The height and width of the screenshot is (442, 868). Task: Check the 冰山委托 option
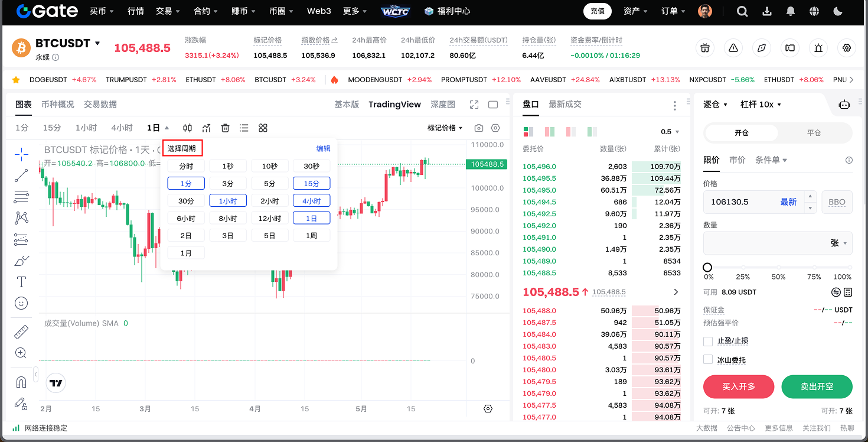click(708, 360)
